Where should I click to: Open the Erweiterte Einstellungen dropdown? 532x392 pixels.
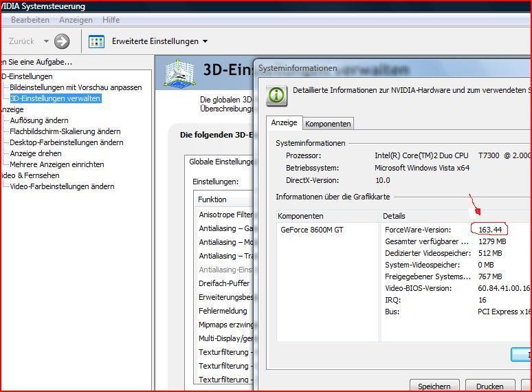click(205, 41)
